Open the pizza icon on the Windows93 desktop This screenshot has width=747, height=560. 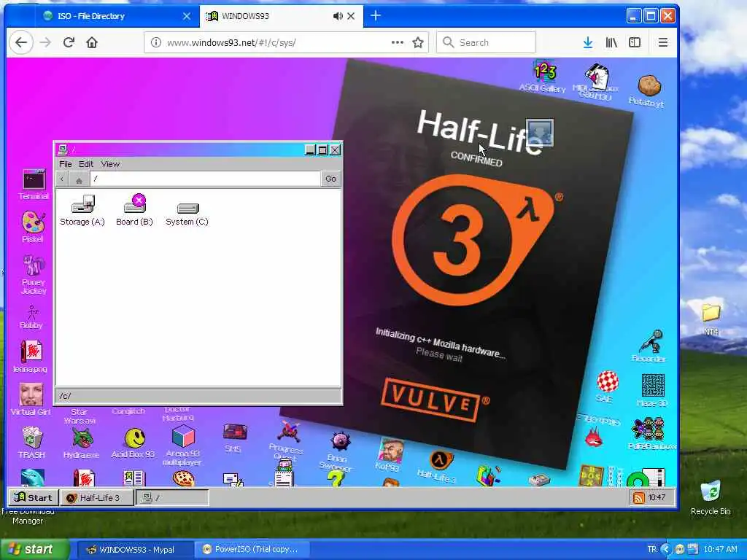[183, 478]
